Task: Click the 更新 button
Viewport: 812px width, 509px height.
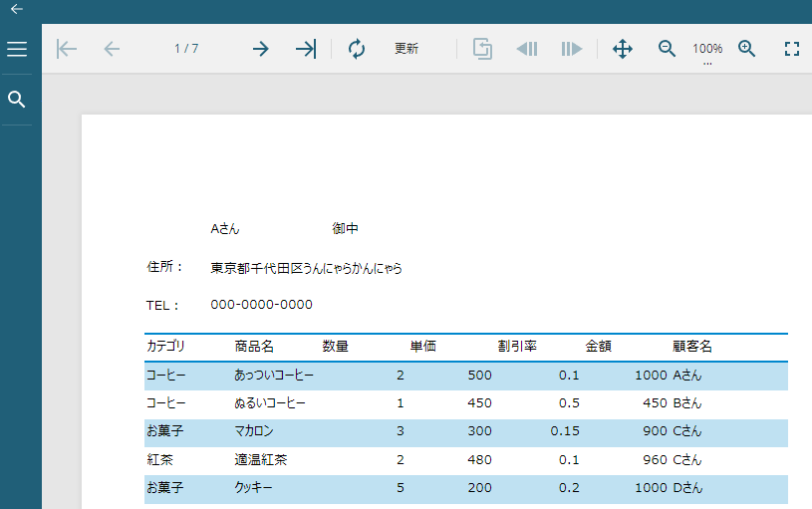Action: 406,49
